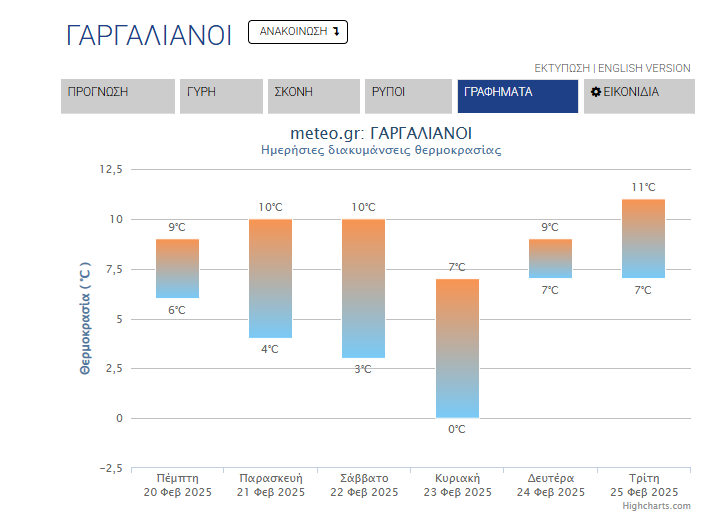Click the gear icon beside ΕΙΚΟΝΙΔΙΑ
The image size is (712, 526).
(x=595, y=92)
